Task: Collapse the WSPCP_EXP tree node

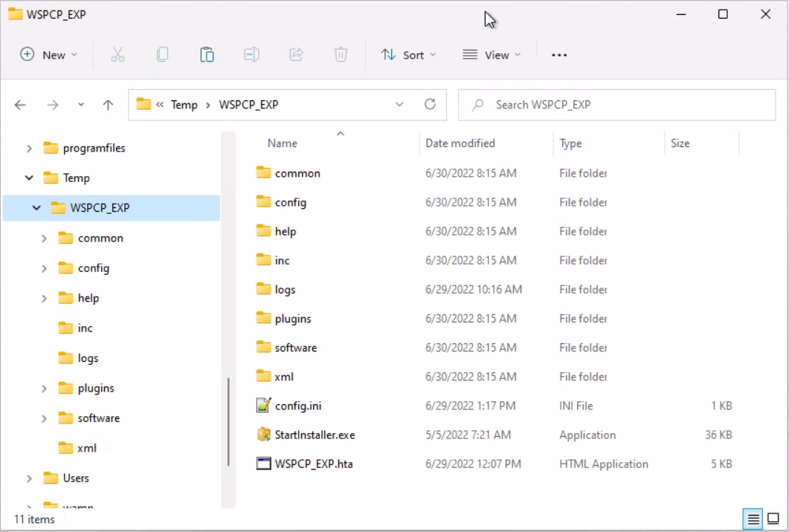Action: coord(36,208)
